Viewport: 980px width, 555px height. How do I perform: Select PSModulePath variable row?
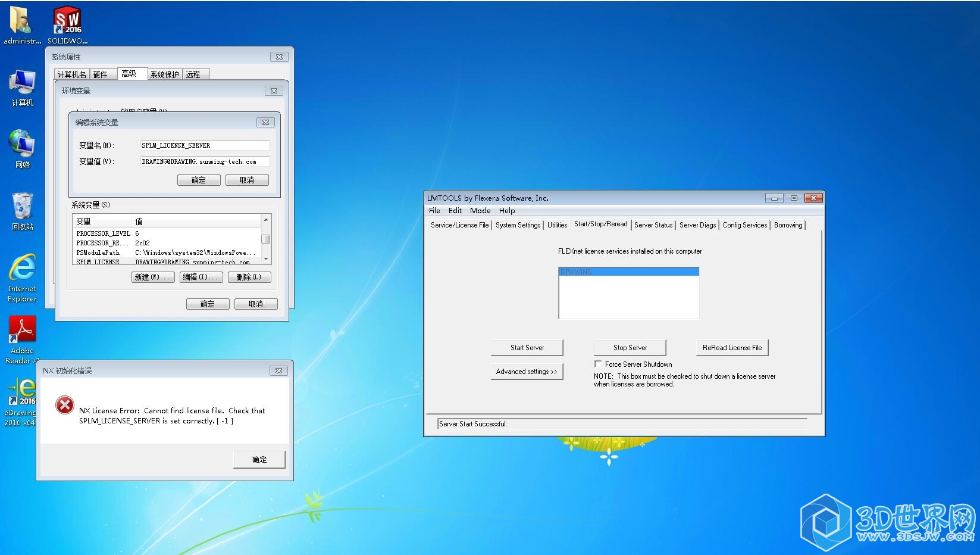167,252
